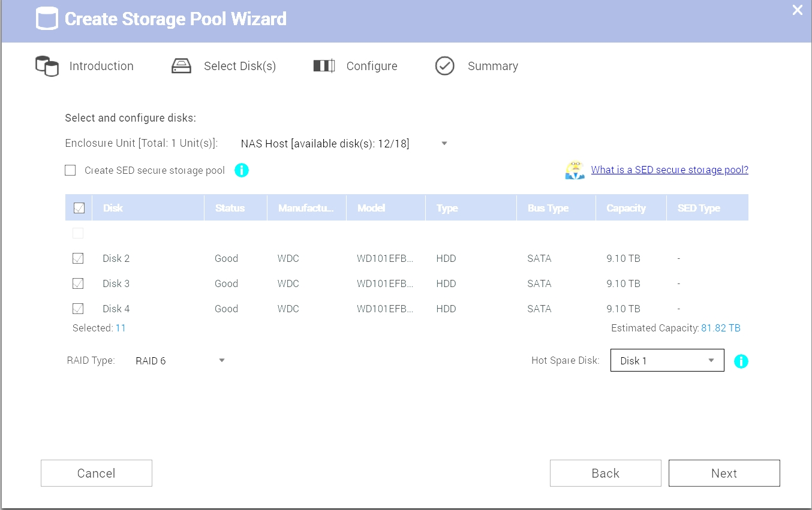Click the Summary checkmark icon
Viewport: 812px width, 510px height.
tap(444, 66)
